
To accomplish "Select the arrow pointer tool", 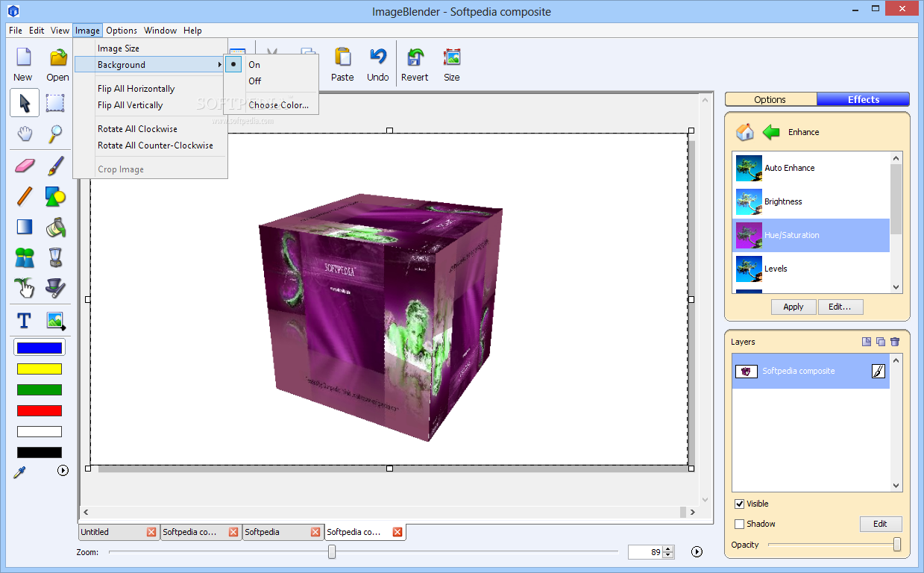I will coord(25,103).
